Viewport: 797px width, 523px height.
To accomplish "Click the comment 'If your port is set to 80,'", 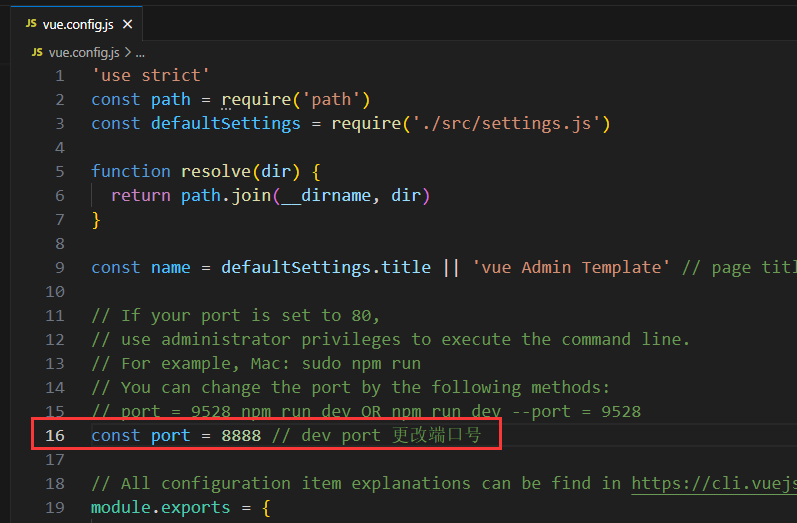I will point(235,316).
